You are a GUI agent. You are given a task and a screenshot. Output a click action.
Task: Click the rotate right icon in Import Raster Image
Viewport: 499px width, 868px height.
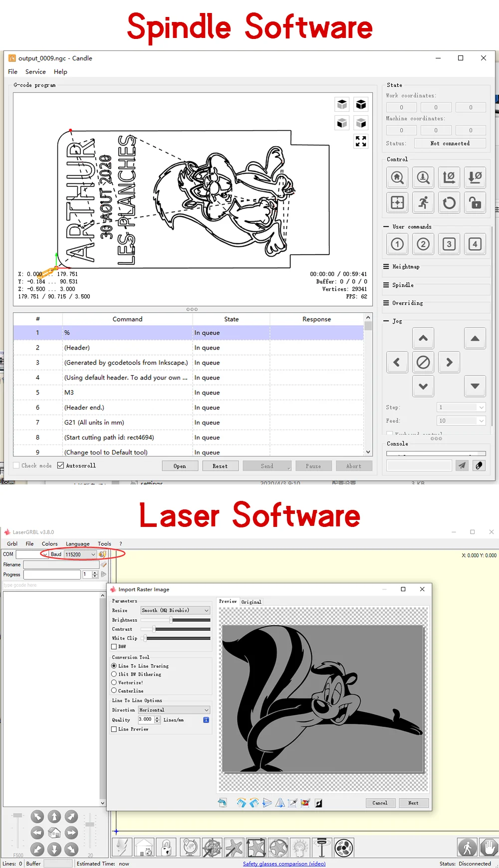tap(242, 803)
